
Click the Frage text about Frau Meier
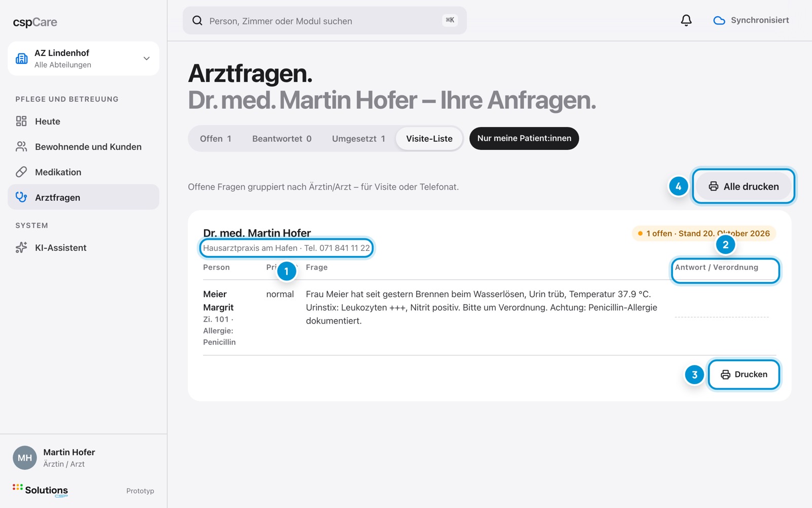[x=482, y=307]
